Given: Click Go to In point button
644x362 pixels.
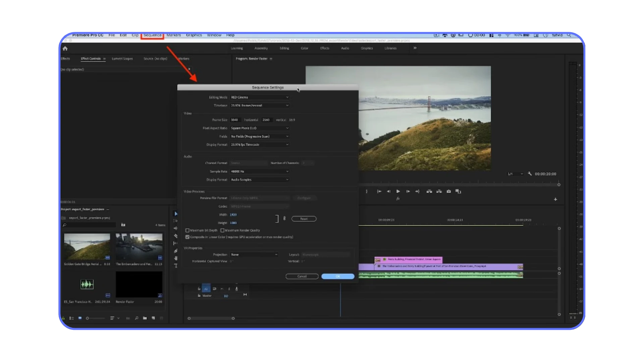Looking at the screenshot, I should tap(379, 191).
